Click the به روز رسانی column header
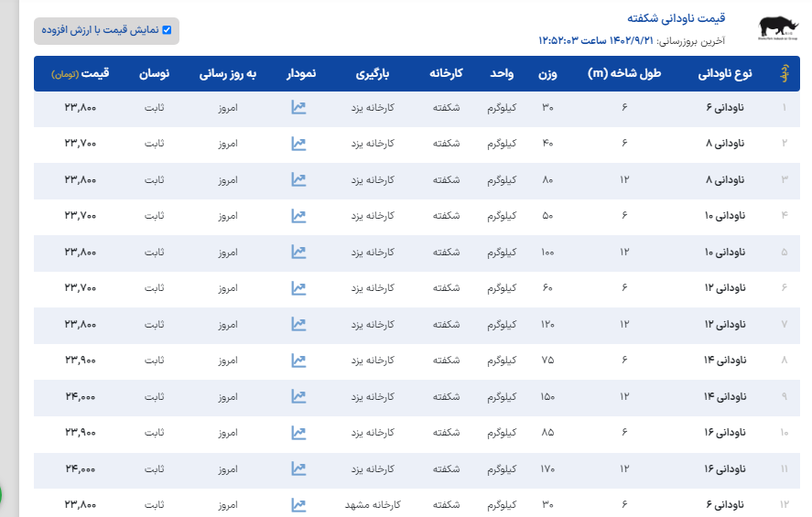The height and width of the screenshot is (517, 812). point(228,73)
